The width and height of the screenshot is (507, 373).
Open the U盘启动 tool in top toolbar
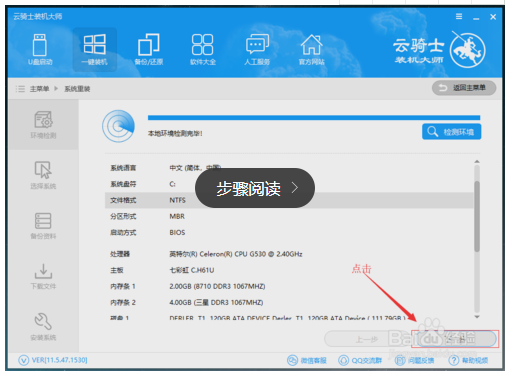point(40,49)
